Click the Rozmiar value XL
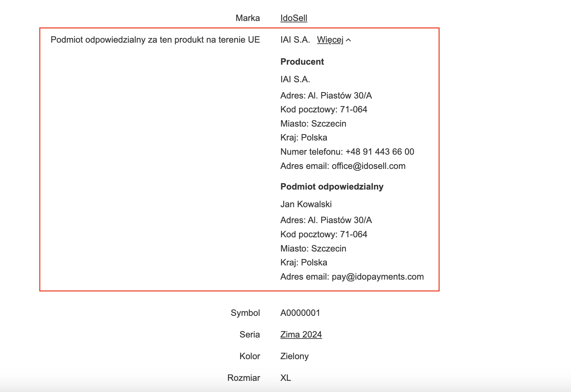The image size is (571, 392). pos(286,378)
